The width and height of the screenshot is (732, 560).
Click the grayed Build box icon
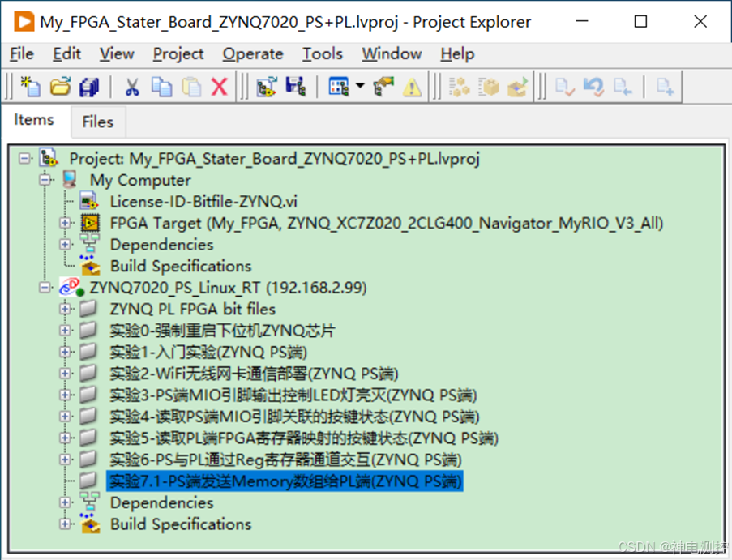click(488, 87)
